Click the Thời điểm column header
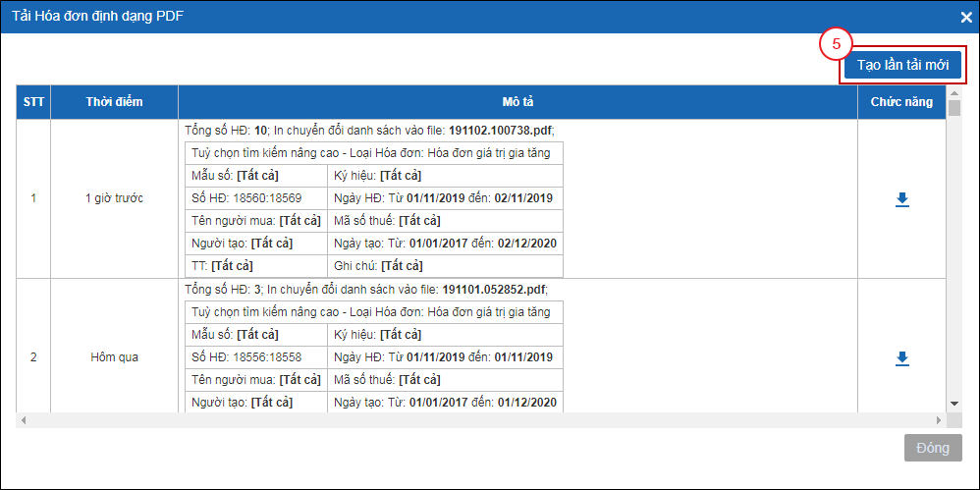 [x=114, y=102]
